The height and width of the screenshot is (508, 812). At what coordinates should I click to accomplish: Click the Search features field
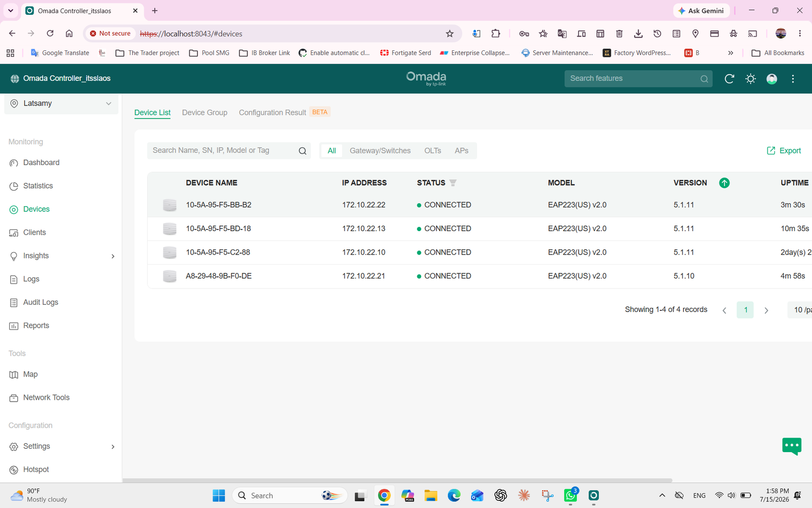click(x=638, y=79)
